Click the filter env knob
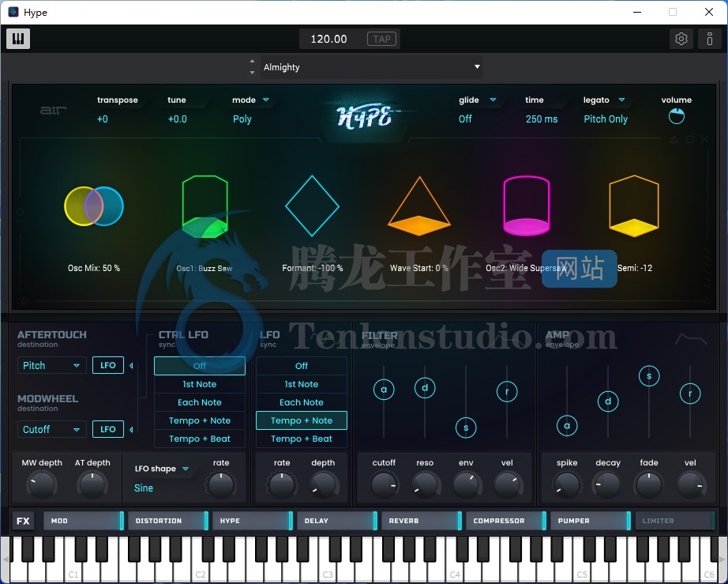This screenshot has height=584, width=728. pos(466,484)
